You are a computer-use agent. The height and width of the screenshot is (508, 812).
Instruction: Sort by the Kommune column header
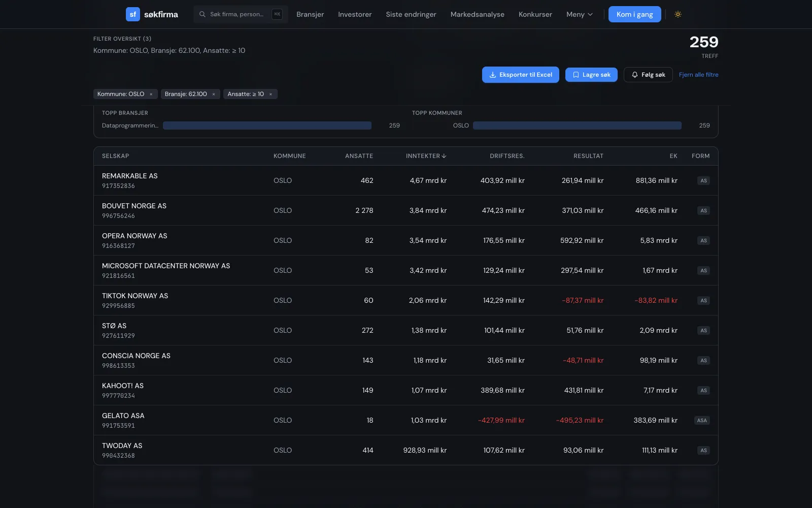pos(290,156)
